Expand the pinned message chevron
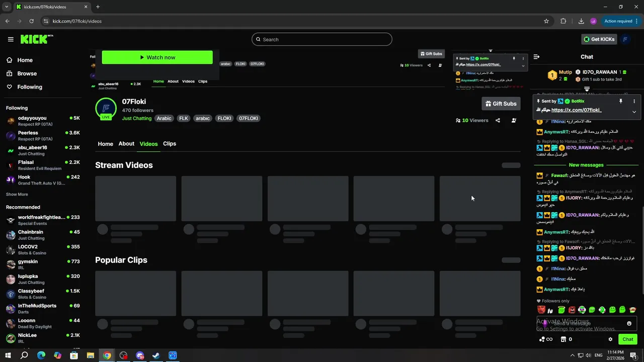The height and width of the screenshot is (362, 644). pyautogui.click(x=634, y=112)
